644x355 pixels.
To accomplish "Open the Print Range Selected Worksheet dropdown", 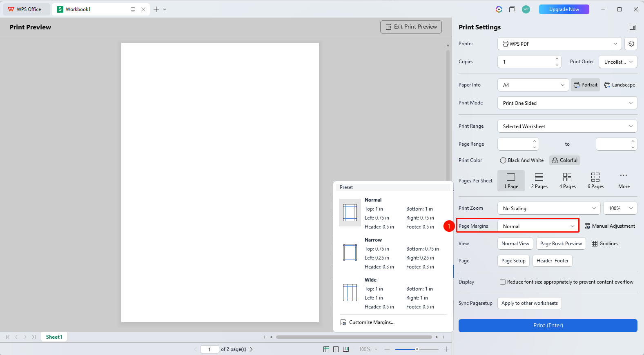I will pos(567,126).
